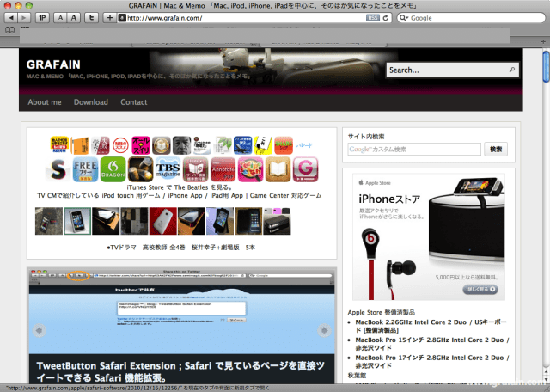Click the site header Search box
This screenshot has height=392, width=550.
point(449,70)
